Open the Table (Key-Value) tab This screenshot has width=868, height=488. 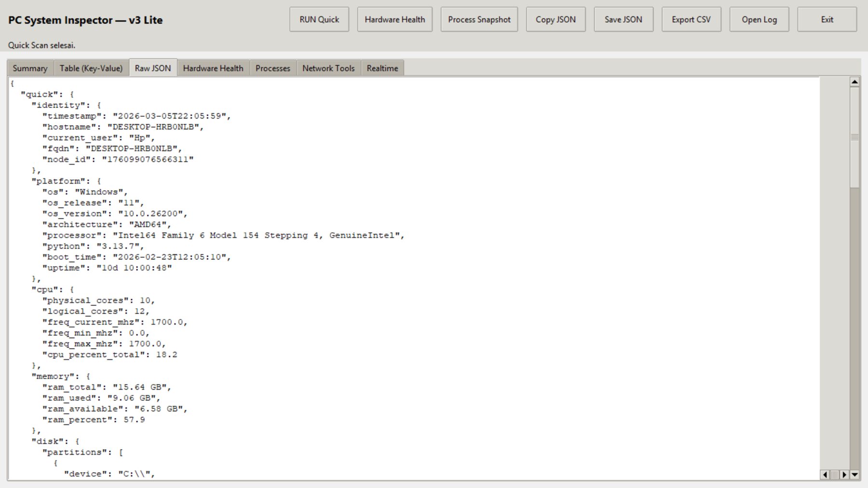click(91, 68)
